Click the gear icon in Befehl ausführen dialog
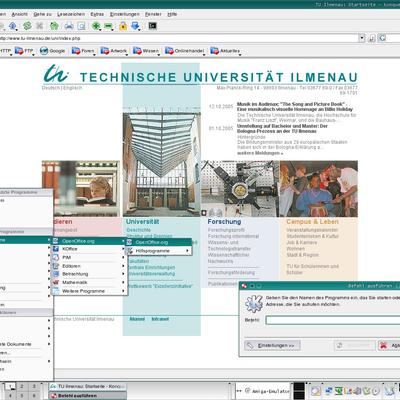400x400 pixels. click(x=254, y=303)
